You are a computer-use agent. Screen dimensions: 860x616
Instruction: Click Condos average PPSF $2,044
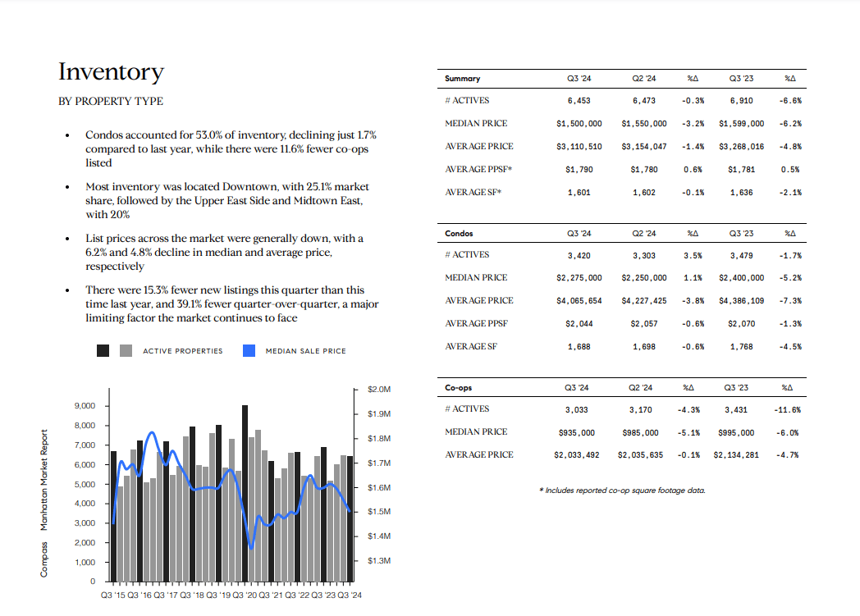579,325
